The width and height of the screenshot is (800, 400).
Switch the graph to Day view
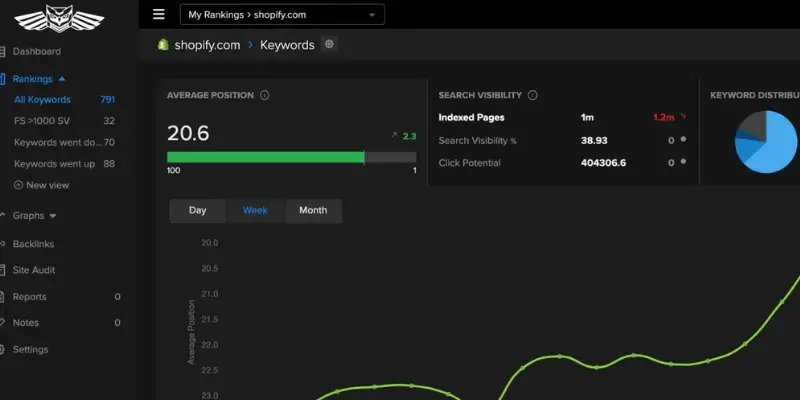197,211
